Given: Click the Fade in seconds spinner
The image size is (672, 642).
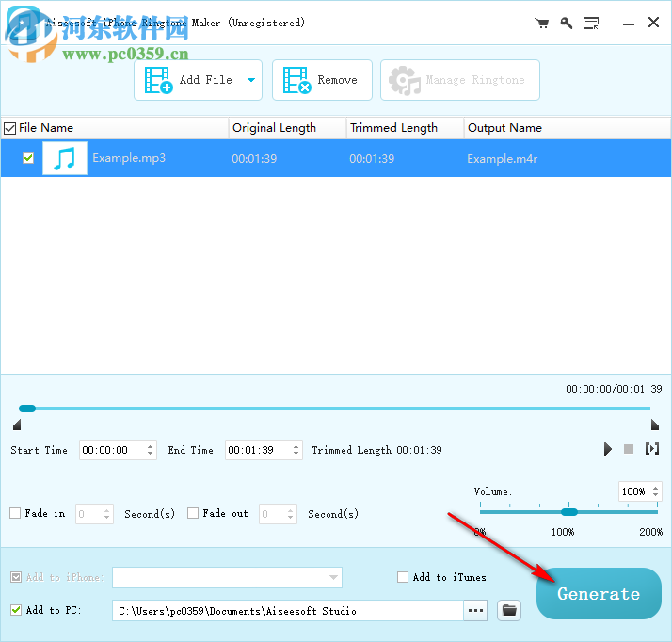Looking at the screenshot, I should click(107, 514).
